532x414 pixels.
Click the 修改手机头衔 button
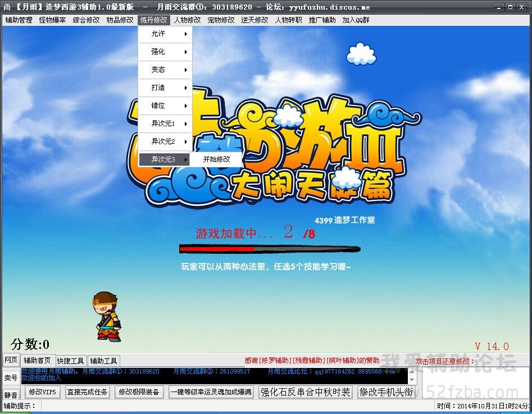click(x=387, y=392)
